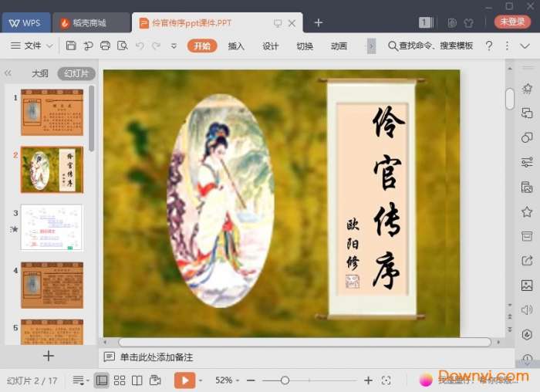
Task: Click the Save icon in toolbar
Action: click(71, 46)
